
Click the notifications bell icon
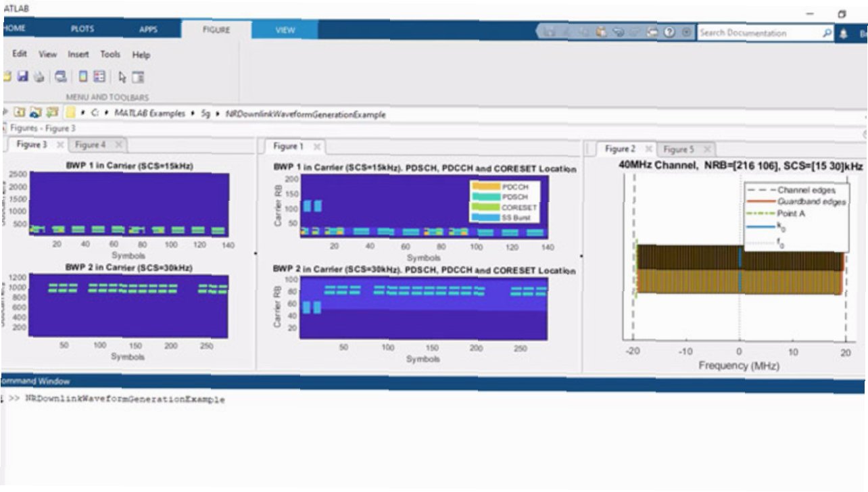point(844,32)
